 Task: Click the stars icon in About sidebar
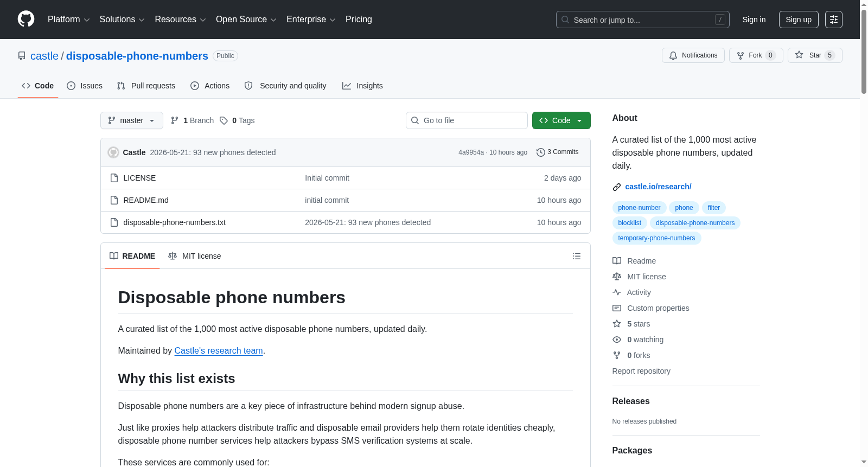coord(617,324)
